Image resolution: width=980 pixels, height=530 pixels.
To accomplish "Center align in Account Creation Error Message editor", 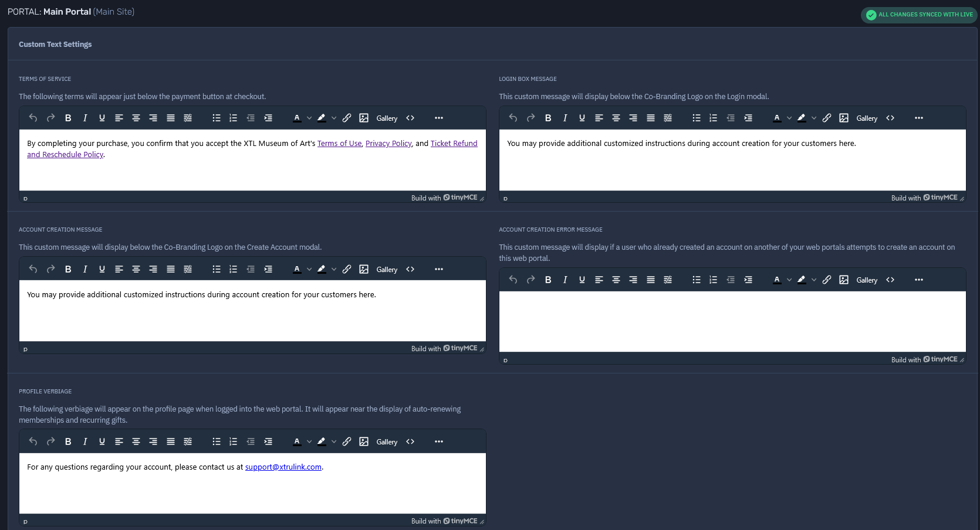I will pos(616,280).
